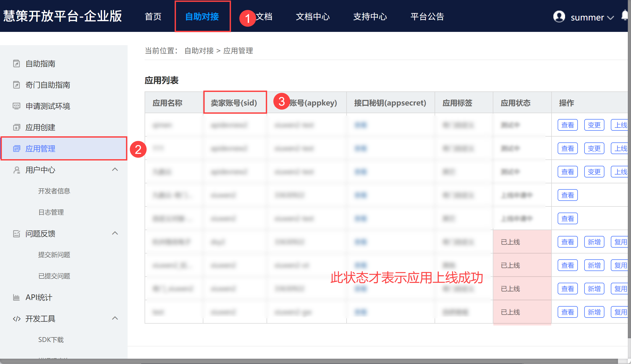Go to the 平台公告 nav tab
Screen dimensions: 631x364
tap(427, 16)
